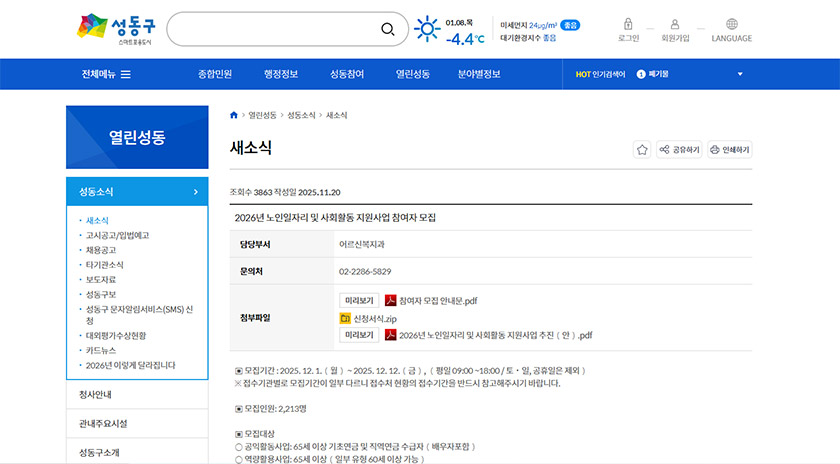840x464 pixels.
Task: Open the 관내주요시설 sidebar section
Action: (x=137, y=423)
